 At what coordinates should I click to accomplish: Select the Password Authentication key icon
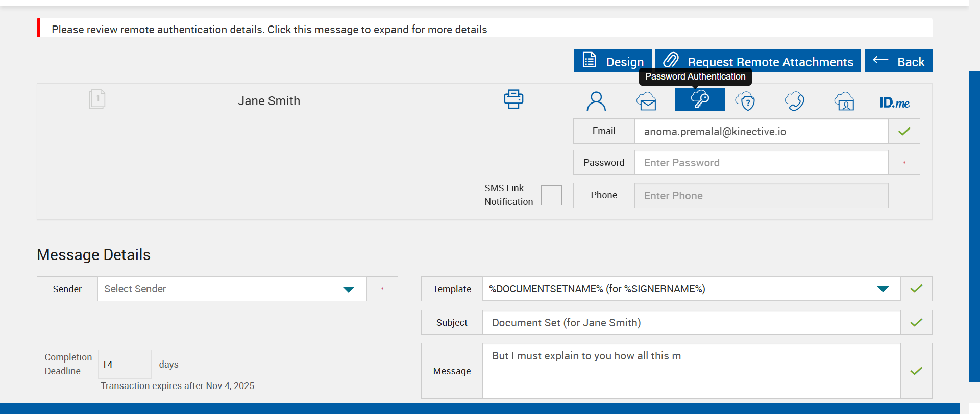(699, 99)
